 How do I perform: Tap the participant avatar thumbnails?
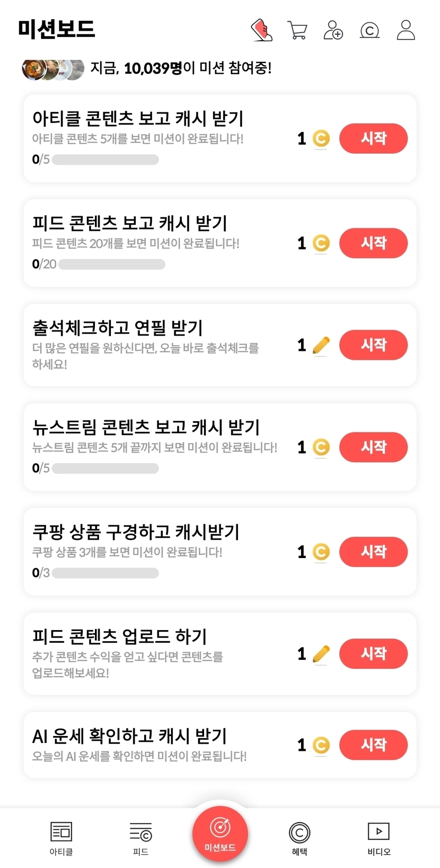tap(53, 69)
